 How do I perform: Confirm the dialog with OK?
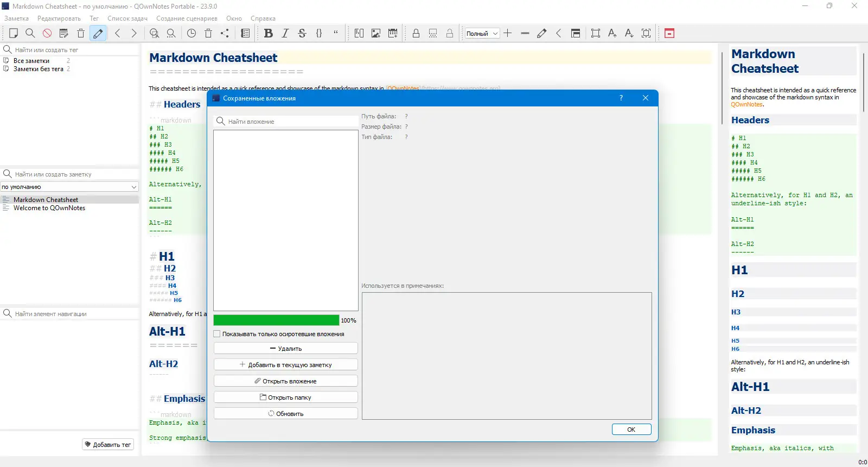631,430
